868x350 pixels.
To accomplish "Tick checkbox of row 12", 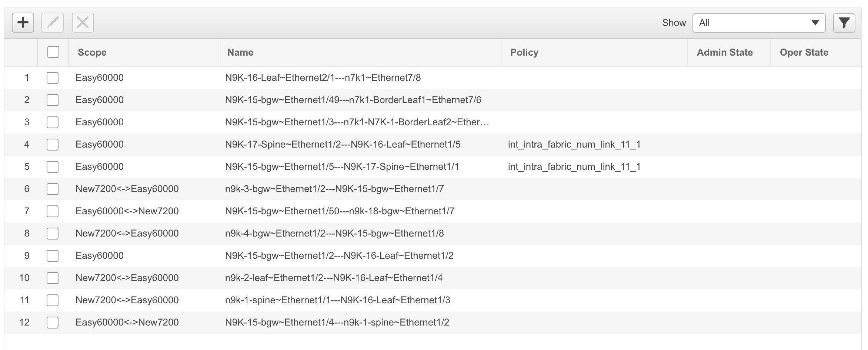I will [x=53, y=323].
